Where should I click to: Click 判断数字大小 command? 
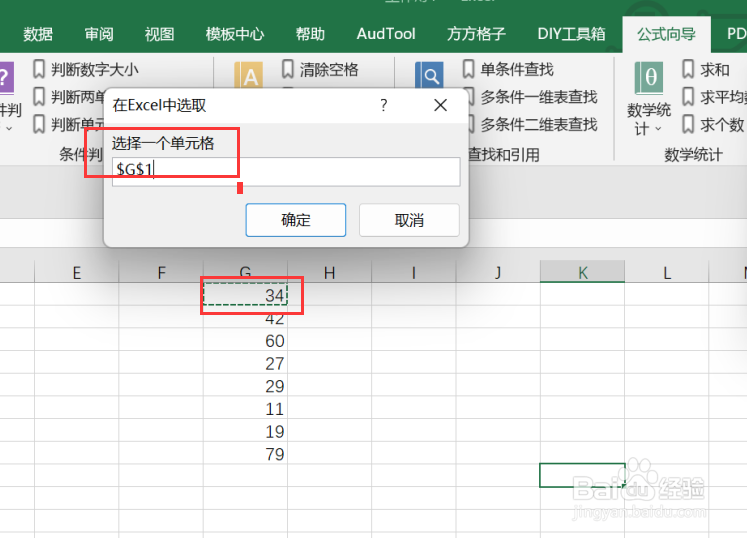[95, 70]
